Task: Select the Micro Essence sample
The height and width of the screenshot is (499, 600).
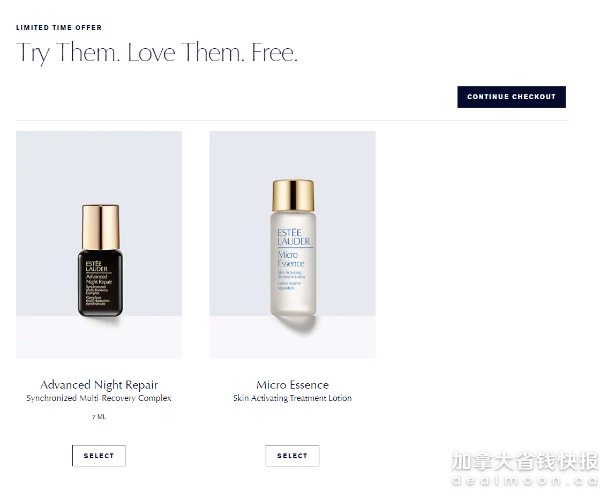Action: (x=292, y=456)
